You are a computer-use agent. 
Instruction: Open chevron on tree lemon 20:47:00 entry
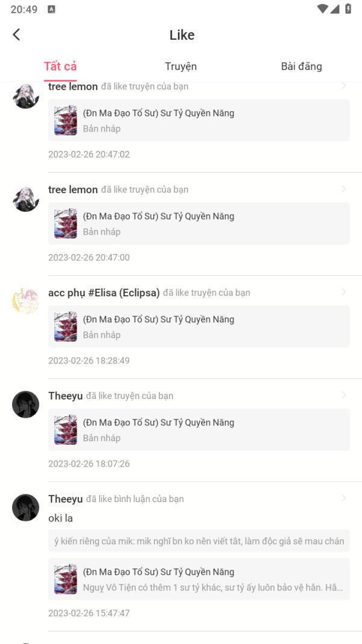[x=343, y=189]
